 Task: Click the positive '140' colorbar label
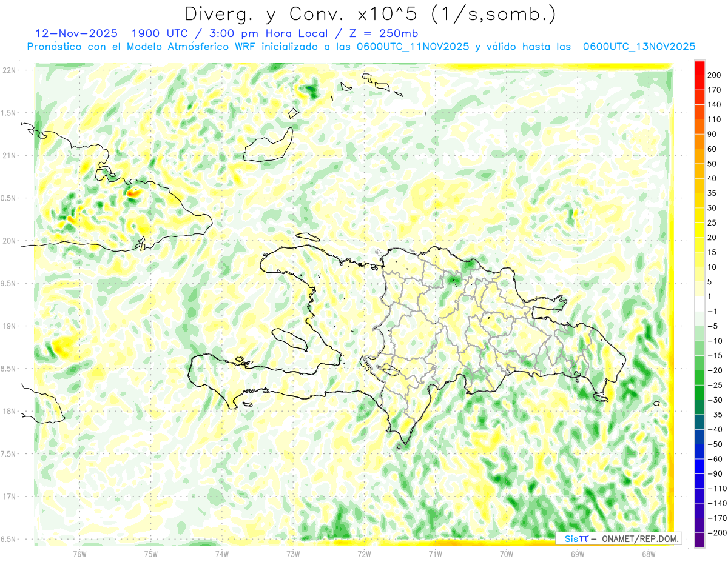(x=714, y=104)
